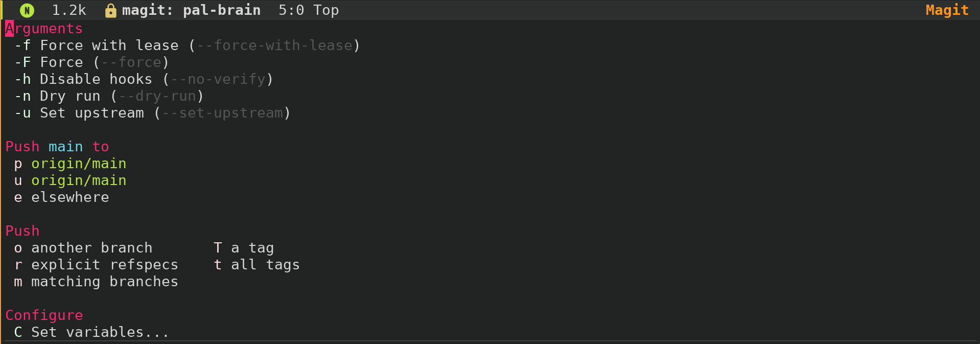Push main to pushremote origin/main (p)

[71, 164]
